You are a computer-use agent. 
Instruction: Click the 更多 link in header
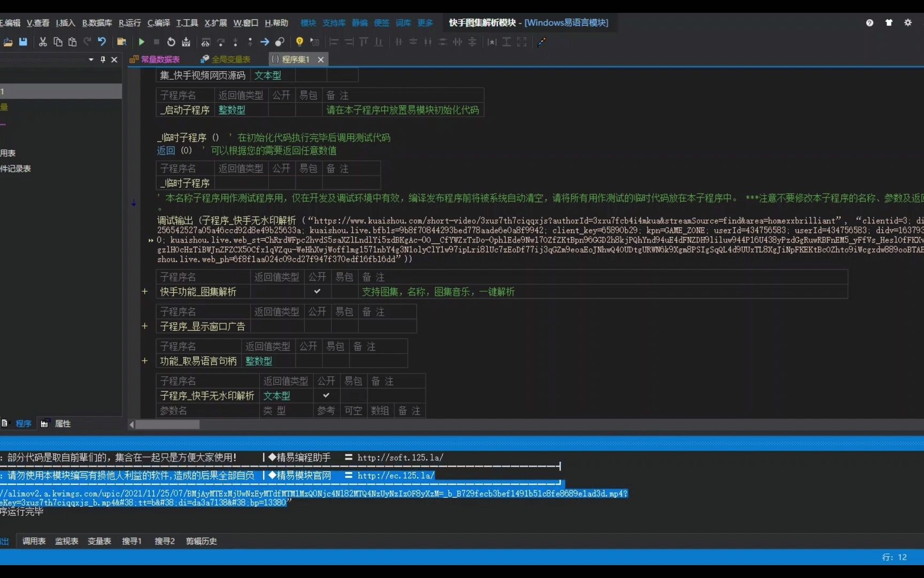click(x=425, y=22)
